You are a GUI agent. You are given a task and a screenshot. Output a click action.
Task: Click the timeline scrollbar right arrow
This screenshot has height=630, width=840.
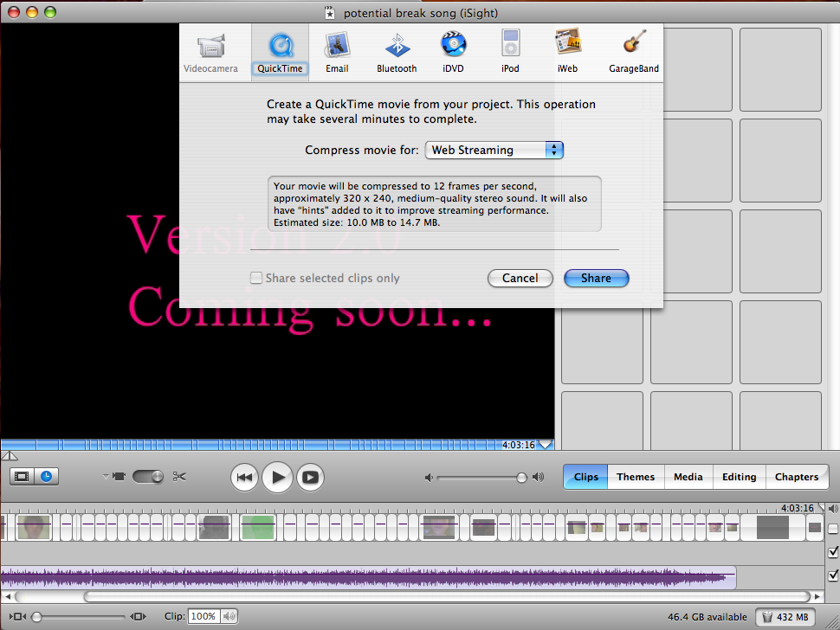817,596
